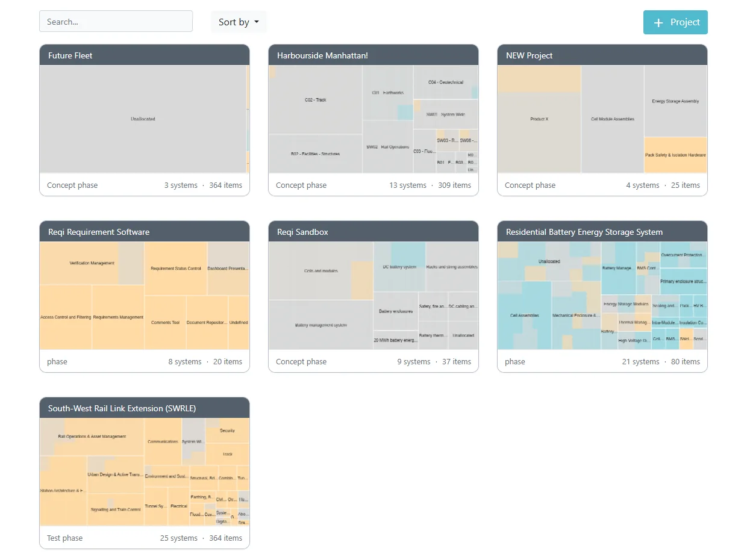
Task: Select the Security block in SWRLE
Action: [x=227, y=431]
